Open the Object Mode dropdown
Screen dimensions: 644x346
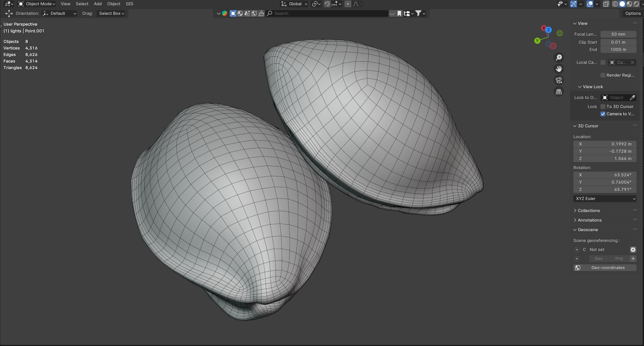(x=37, y=4)
